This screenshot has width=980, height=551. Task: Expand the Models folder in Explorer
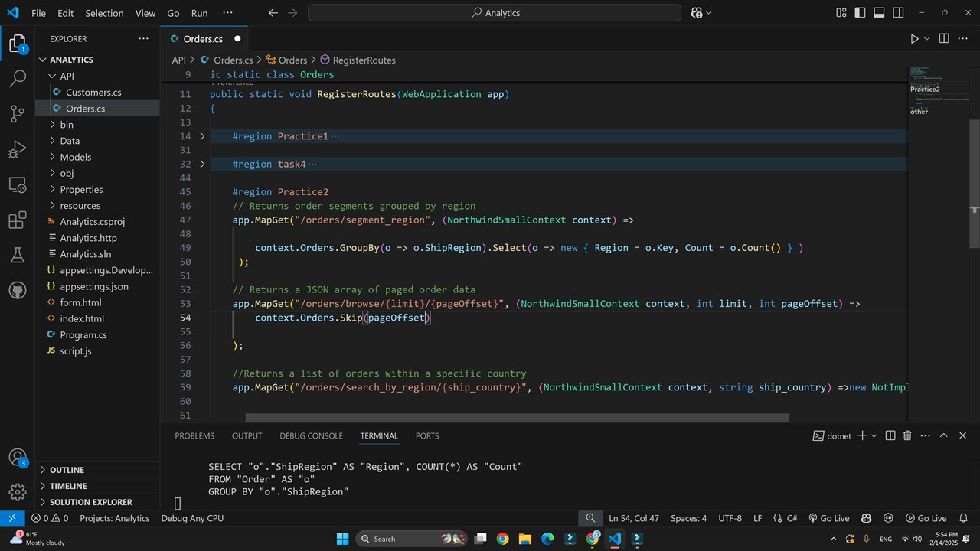(x=76, y=157)
